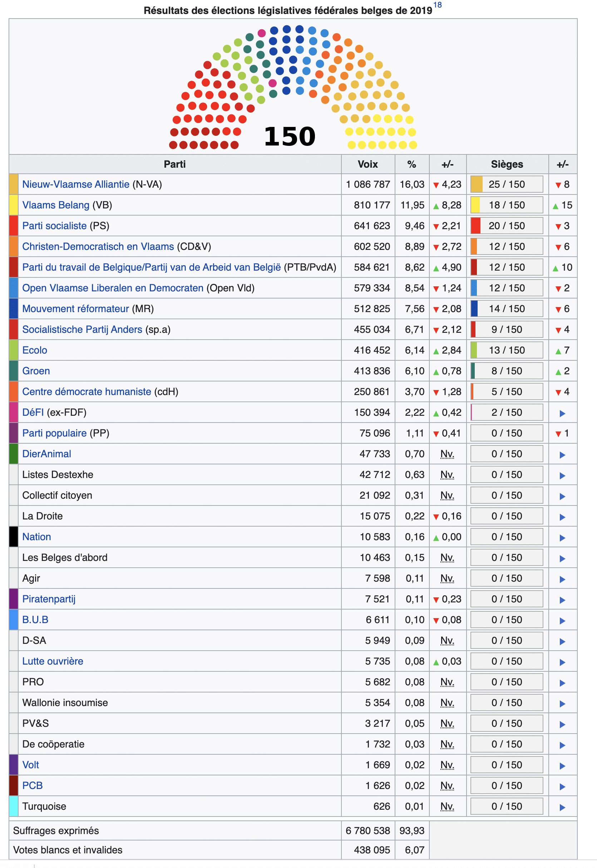Click the N-VA gold color swatch
The width and height of the screenshot is (597, 868).
pyautogui.click(x=14, y=184)
